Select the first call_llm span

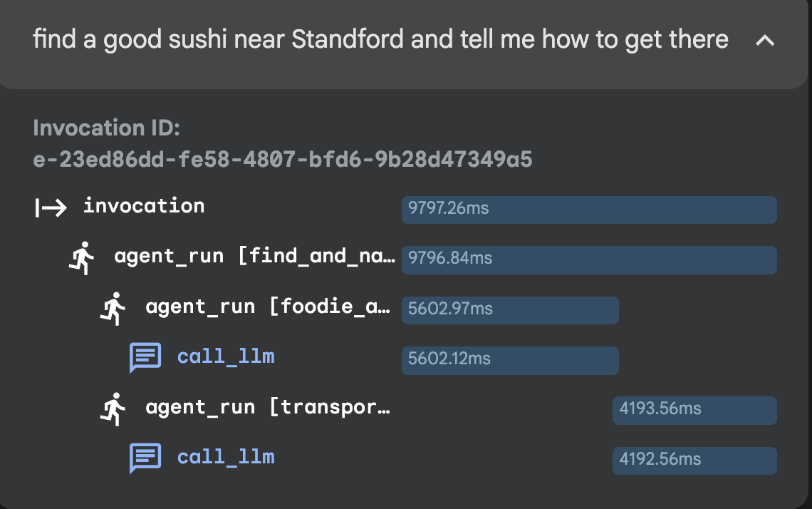pyautogui.click(x=226, y=356)
